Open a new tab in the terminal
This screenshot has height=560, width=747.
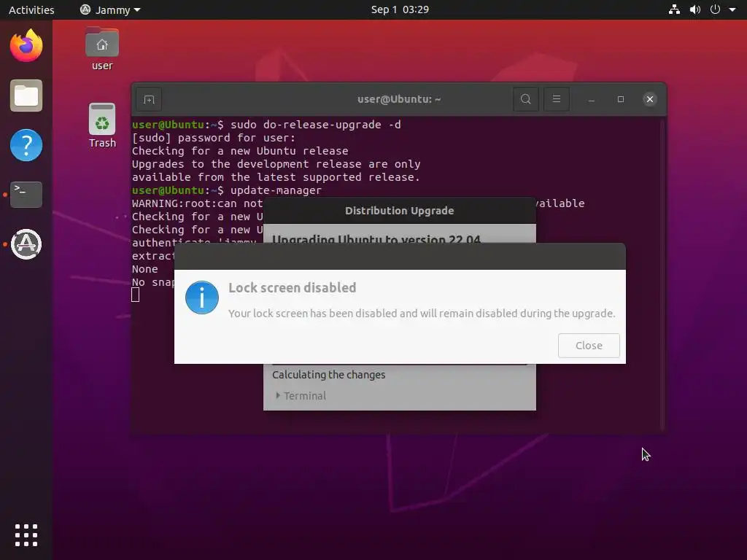tap(149, 99)
